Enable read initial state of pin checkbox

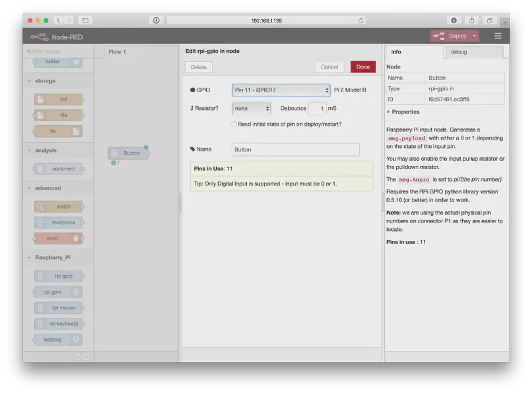point(234,125)
